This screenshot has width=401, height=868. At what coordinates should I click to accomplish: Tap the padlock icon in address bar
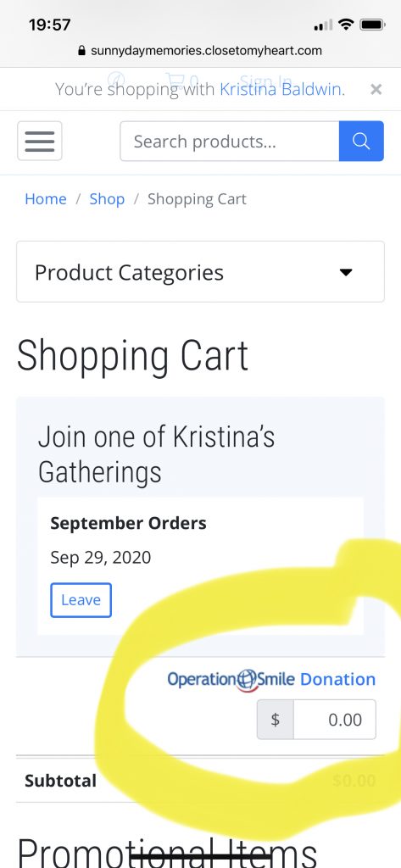82,51
